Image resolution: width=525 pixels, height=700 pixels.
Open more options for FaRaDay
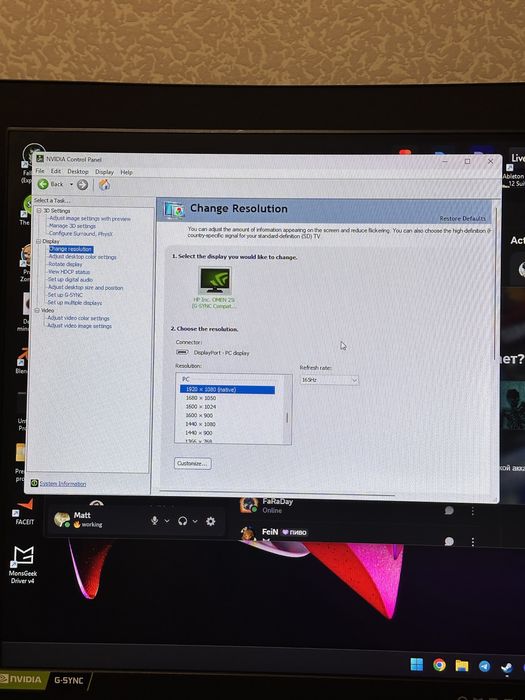coord(473,511)
